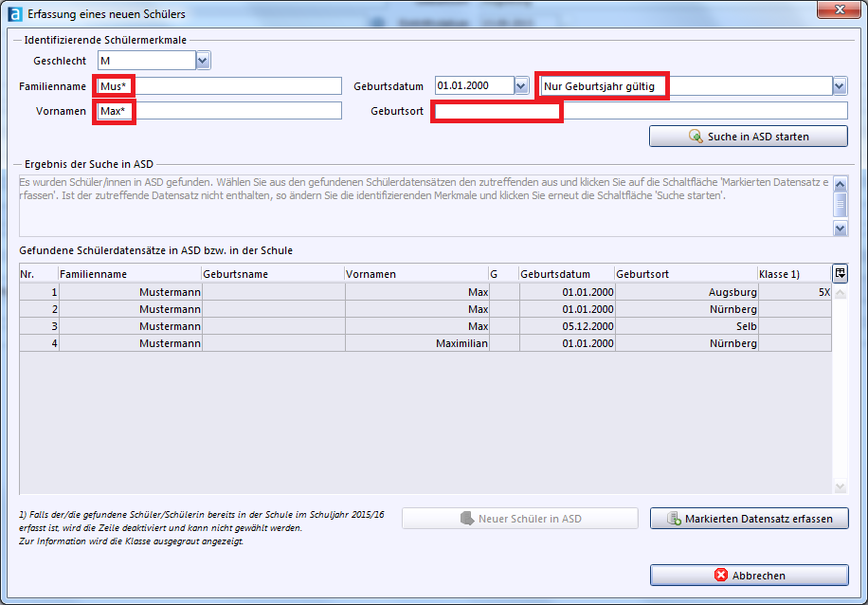Open the Geburtsdatum date picker dropdown
This screenshot has height=605, width=868.
[520, 86]
